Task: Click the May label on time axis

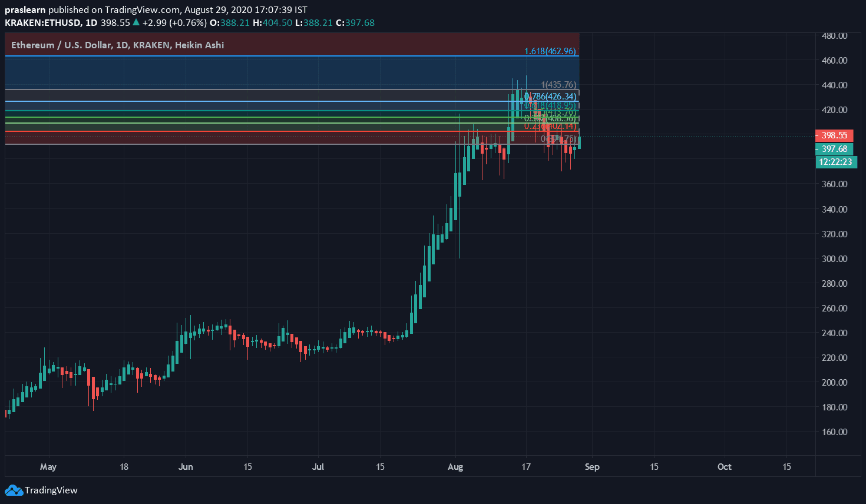Action: coord(48,467)
